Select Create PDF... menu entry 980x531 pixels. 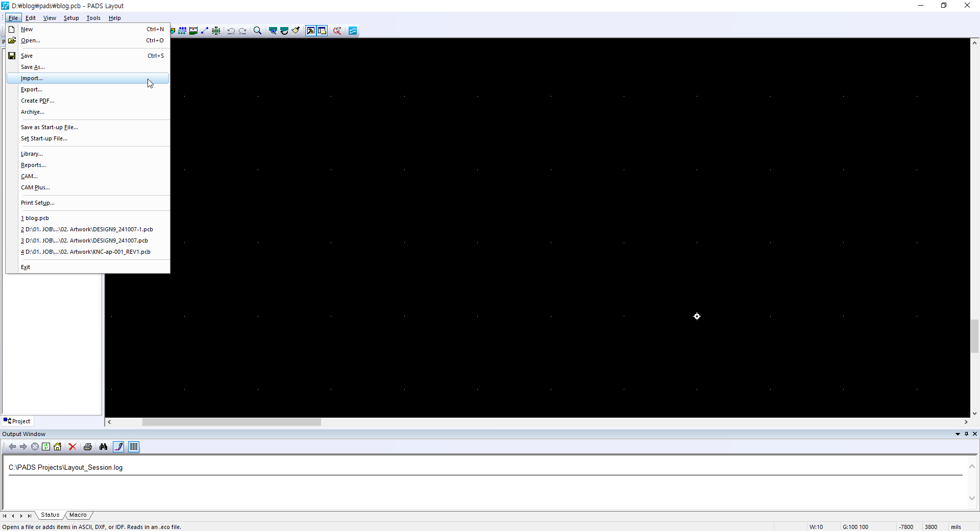(x=88, y=101)
